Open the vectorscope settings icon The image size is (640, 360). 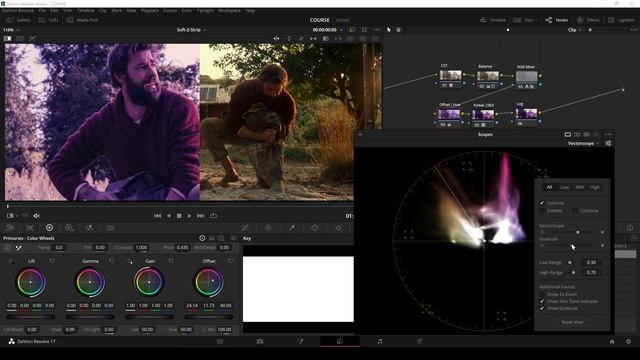point(608,143)
